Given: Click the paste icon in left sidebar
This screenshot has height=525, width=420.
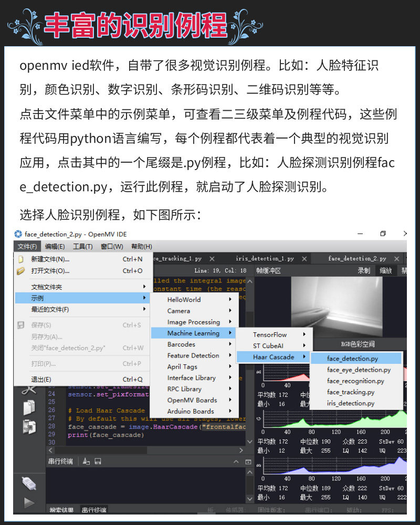Looking at the screenshot, I should pos(29,427).
